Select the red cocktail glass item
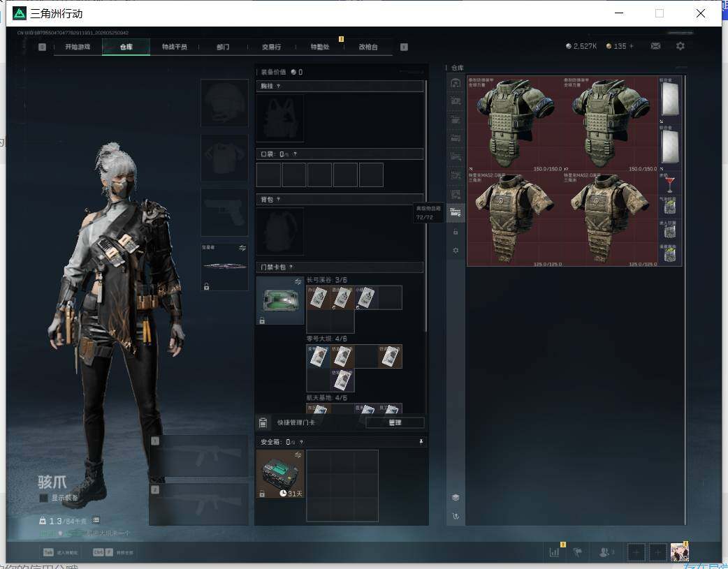The height and width of the screenshot is (569, 728). coord(669,184)
